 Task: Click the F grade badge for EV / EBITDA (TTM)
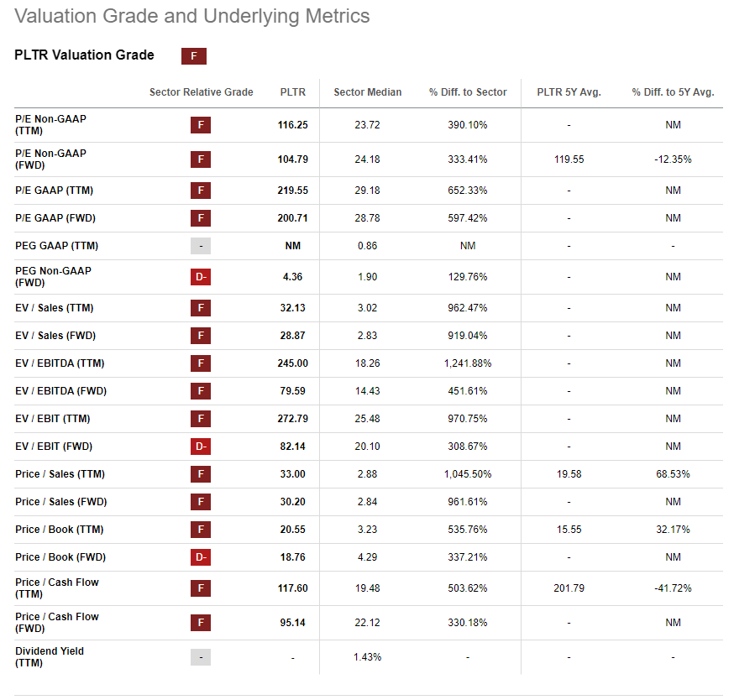point(201,363)
